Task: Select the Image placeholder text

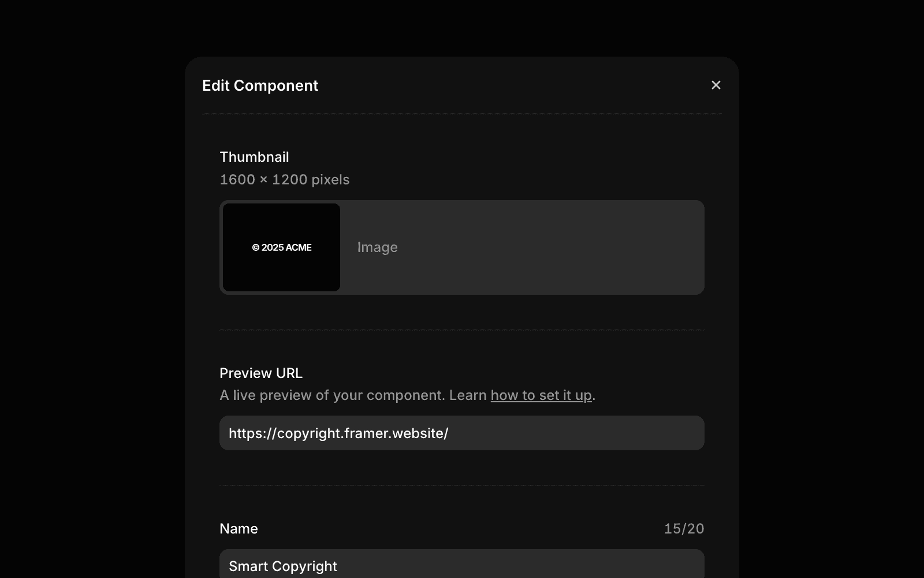Action: pyautogui.click(x=377, y=247)
